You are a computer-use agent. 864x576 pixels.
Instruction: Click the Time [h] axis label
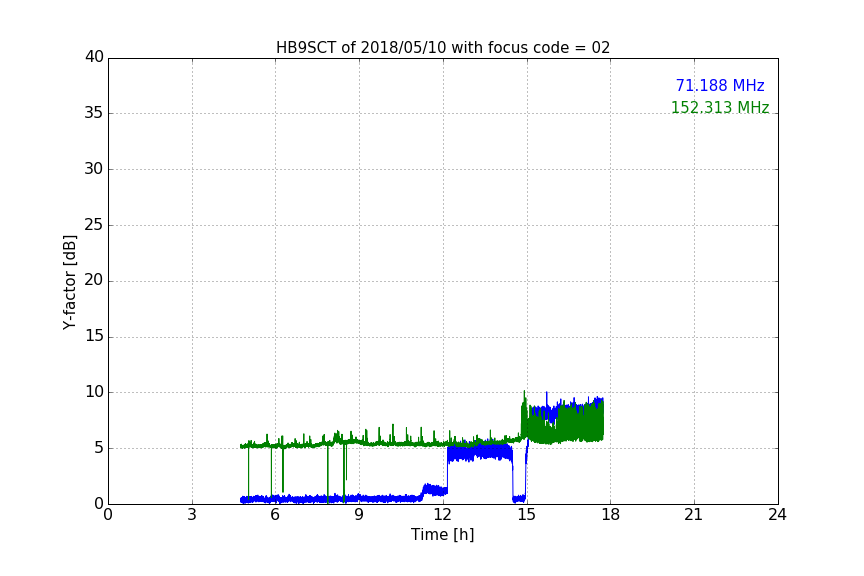[x=442, y=534]
